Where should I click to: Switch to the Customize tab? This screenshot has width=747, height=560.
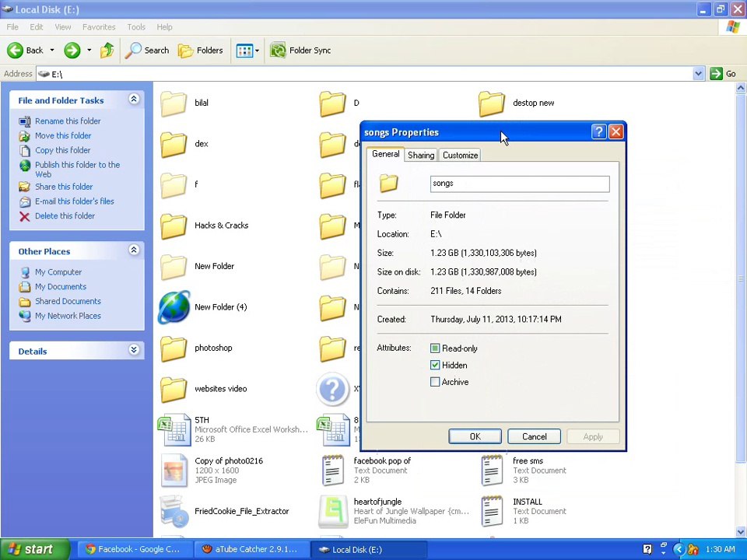tap(460, 156)
